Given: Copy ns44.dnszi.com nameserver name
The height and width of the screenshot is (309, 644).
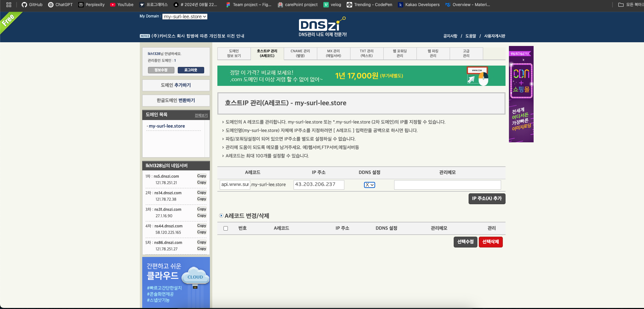Looking at the screenshot, I should click(x=201, y=226).
